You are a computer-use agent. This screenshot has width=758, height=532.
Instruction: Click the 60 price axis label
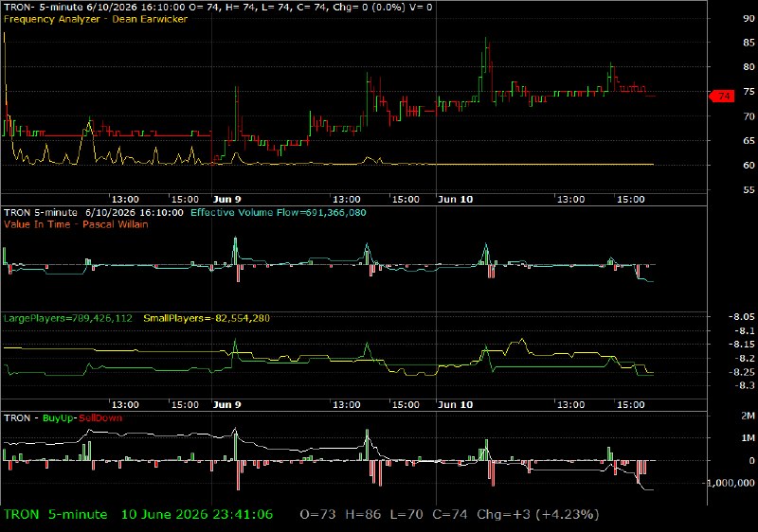pos(749,165)
